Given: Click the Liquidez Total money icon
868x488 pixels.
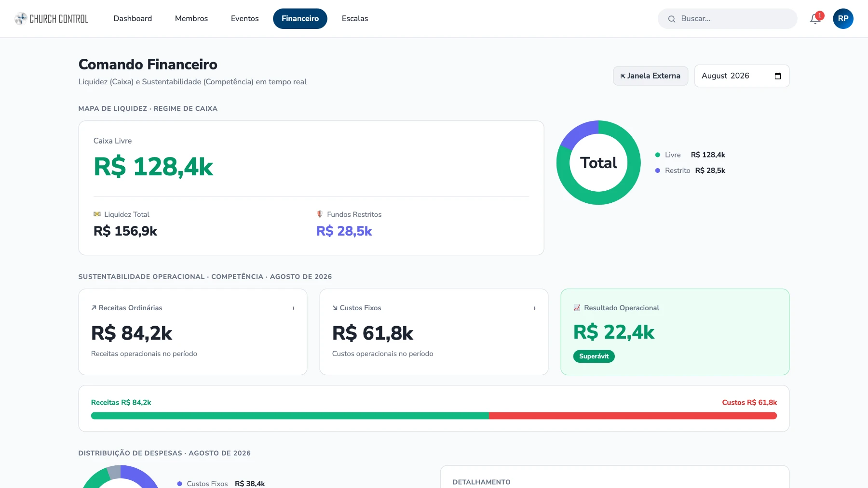Looking at the screenshot, I should pyautogui.click(x=97, y=214).
